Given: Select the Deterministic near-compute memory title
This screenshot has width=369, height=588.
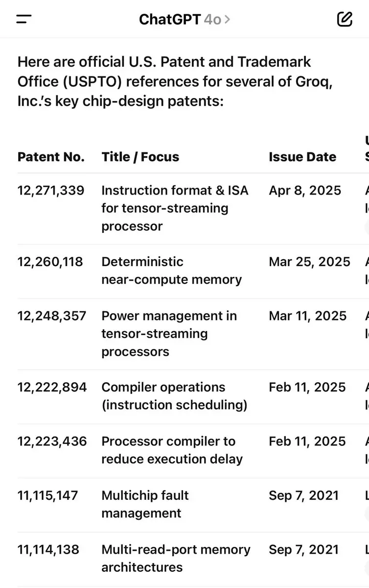Looking at the screenshot, I should click(x=172, y=270).
